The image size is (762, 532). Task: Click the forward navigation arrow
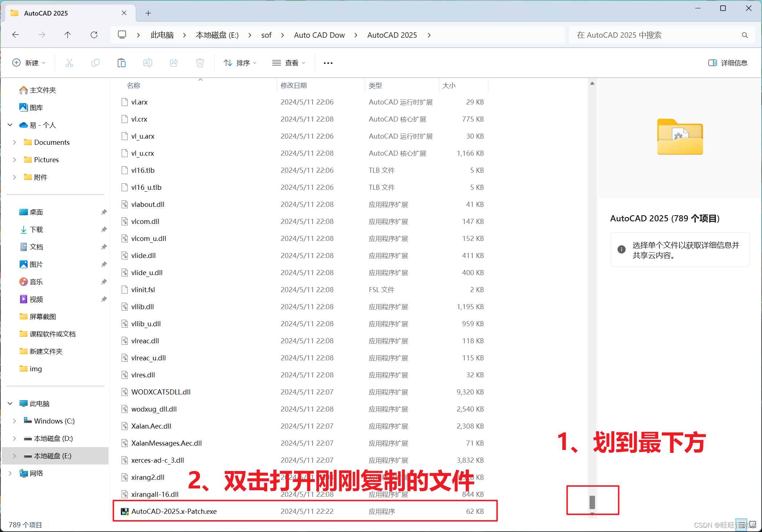point(42,35)
